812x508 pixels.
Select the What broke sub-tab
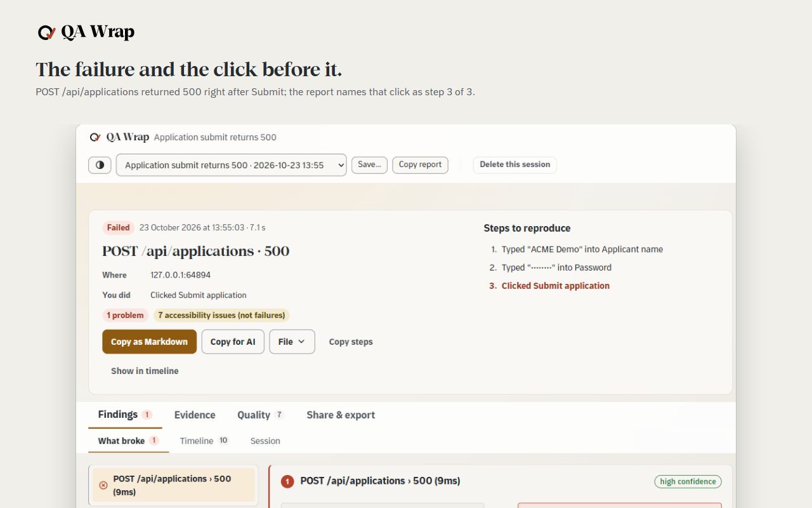click(x=129, y=441)
